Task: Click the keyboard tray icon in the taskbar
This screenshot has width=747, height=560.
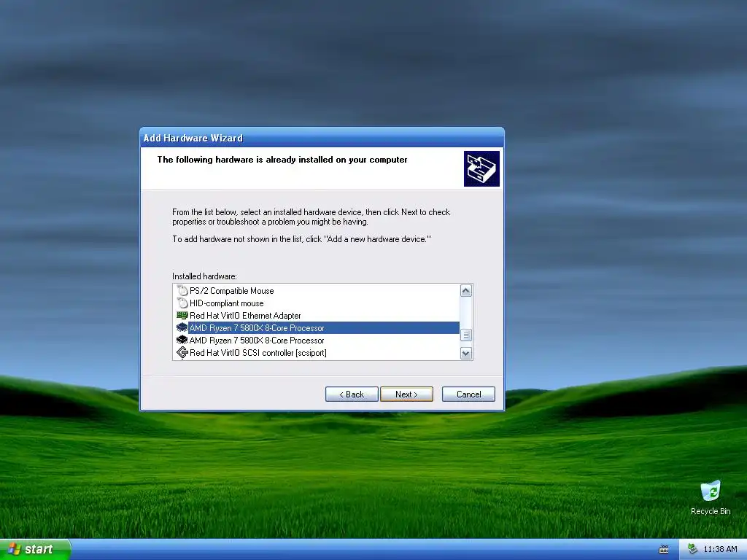Action: tap(664, 550)
